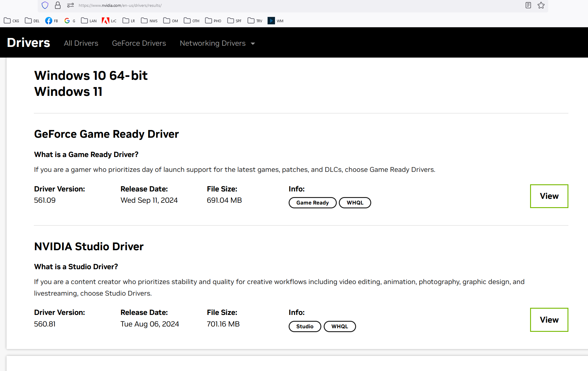588x371 pixels.
Task: Open the site permissions icon in address bar
Action: point(70,5)
